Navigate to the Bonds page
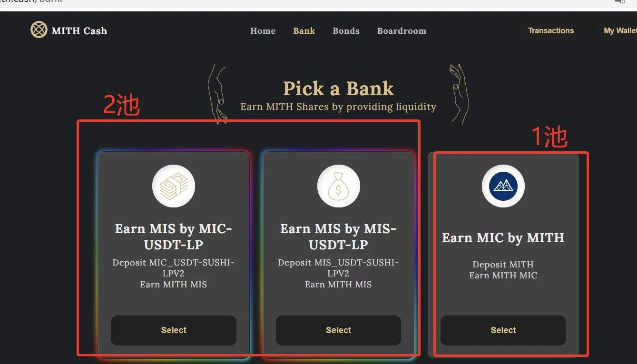The width and height of the screenshot is (637, 364). coord(346,31)
